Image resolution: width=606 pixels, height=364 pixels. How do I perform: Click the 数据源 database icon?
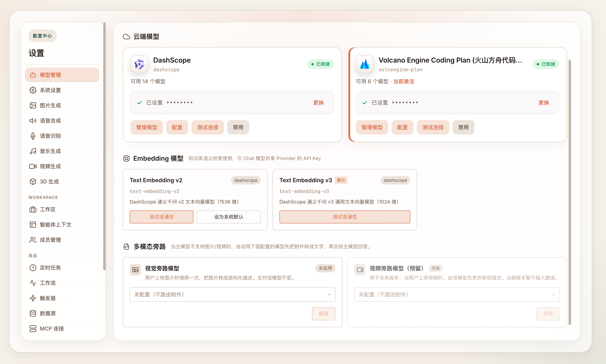pyautogui.click(x=33, y=313)
